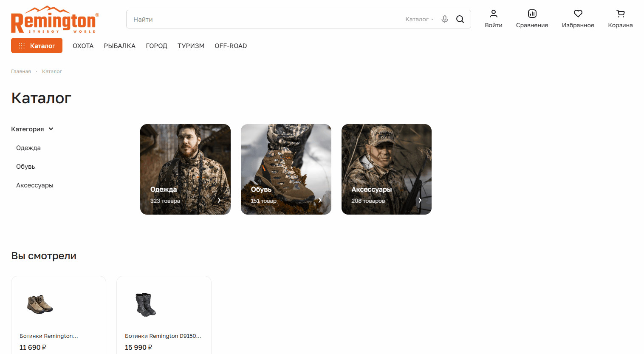Viewport: 644px width, 354px height.
Task: Select Обувь in the category sidebar
Action: point(25,167)
